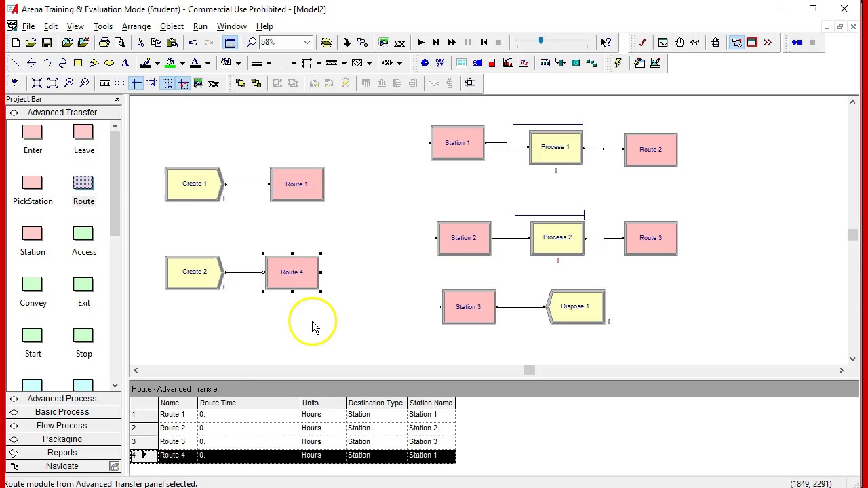The width and height of the screenshot is (868, 488).
Task: Start the simulation with the Go play button
Action: click(x=420, y=43)
